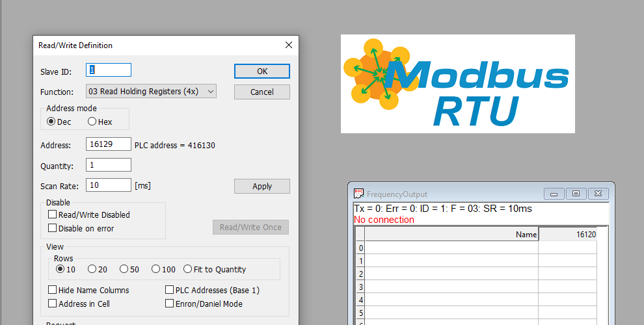The image size is (644, 325).
Task: Minimize the FrequencyOutput window
Action: (554, 194)
